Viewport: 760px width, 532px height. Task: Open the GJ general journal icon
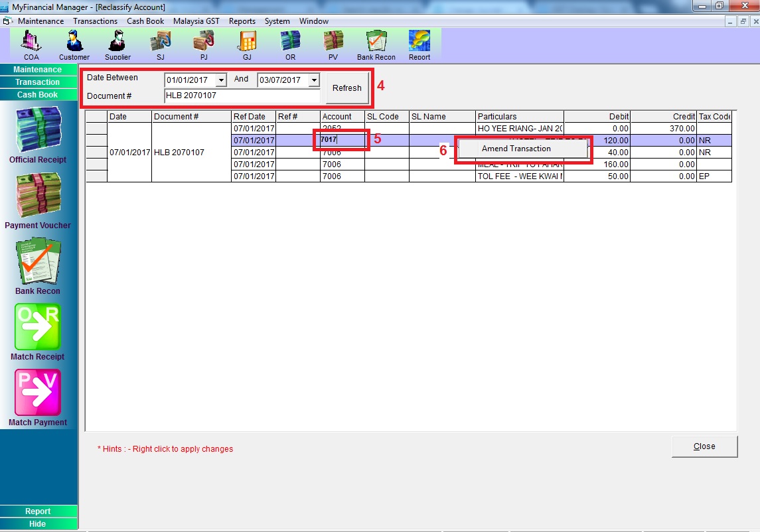pos(247,44)
